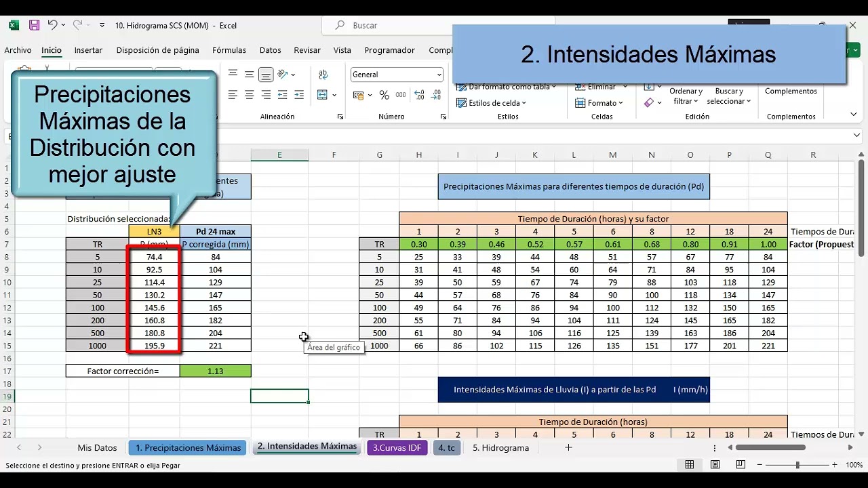868x488 pixels.
Task: Switch to Page Break Preview icon
Action: tap(741, 465)
